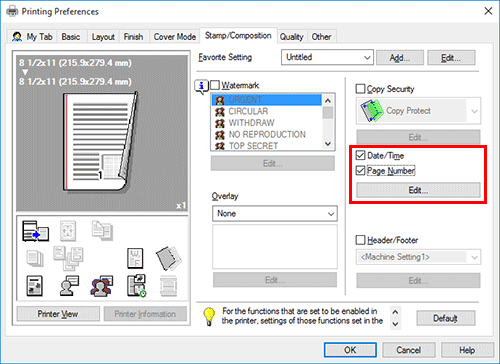Click the Printer View button
The height and width of the screenshot is (364, 500).
pyautogui.click(x=58, y=314)
